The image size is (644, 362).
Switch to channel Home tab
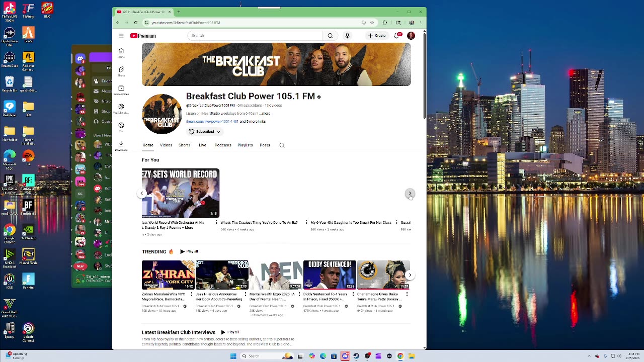coord(147,145)
